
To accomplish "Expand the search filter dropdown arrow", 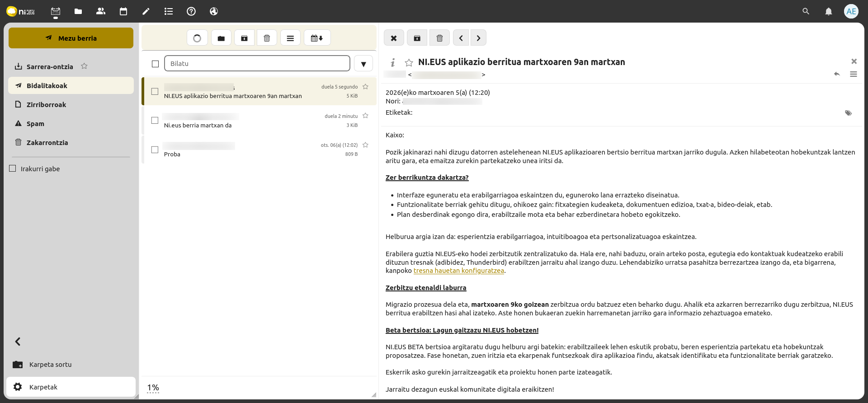I will pos(363,64).
